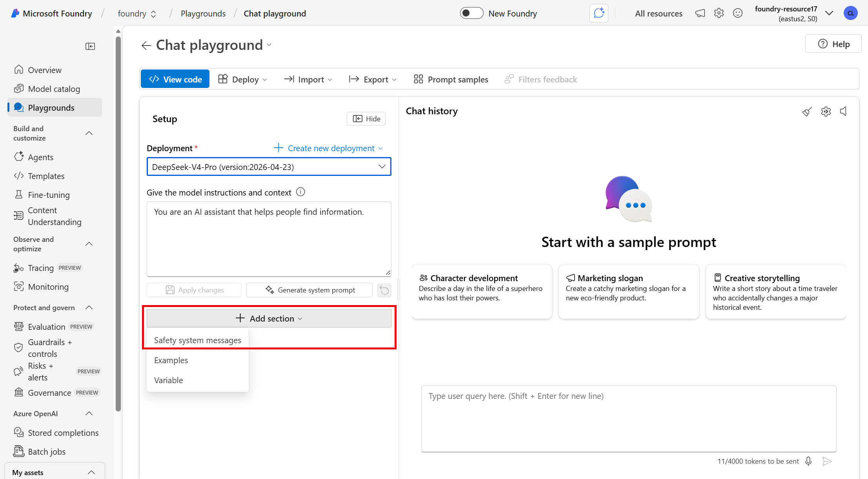The height and width of the screenshot is (479, 868).
Task: Toggle the New Foundry switch
Action: pyautogui.click(x=471, y=13)
